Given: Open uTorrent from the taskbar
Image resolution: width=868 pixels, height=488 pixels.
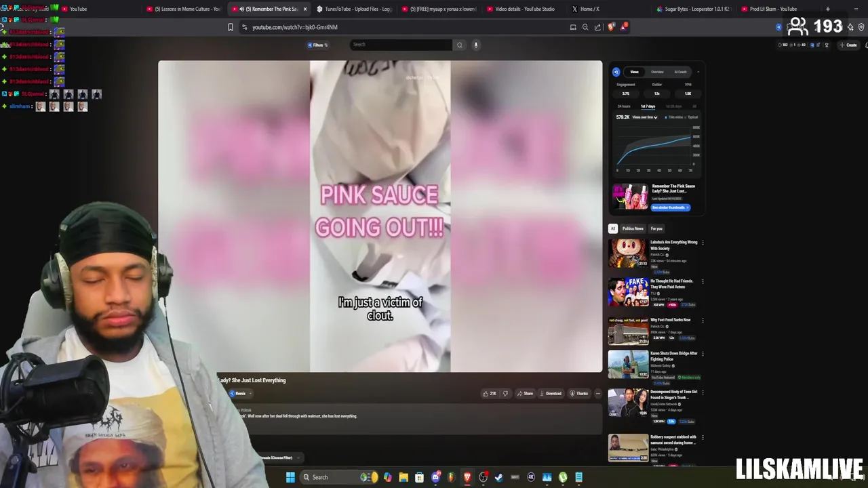Looking at the screenshot, I should pos(563,477).
